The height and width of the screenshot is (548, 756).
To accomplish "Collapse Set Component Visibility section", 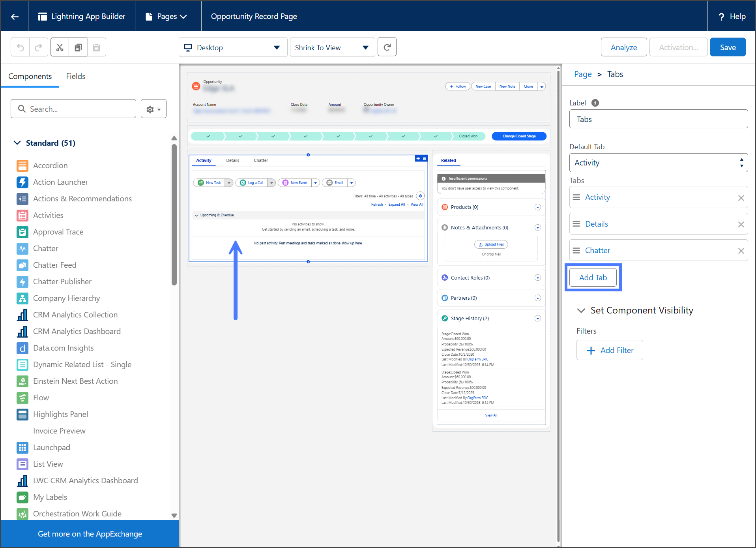I will pyautogui.click(x=581, y=310).
